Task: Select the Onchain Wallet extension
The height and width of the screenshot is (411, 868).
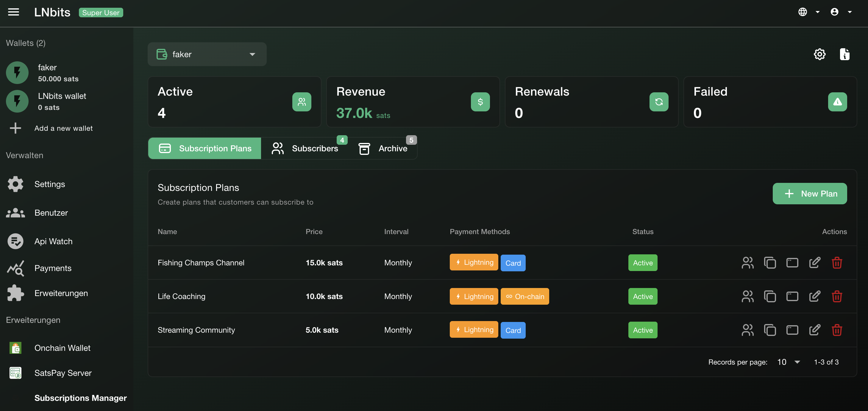Action: click(62, 348)
